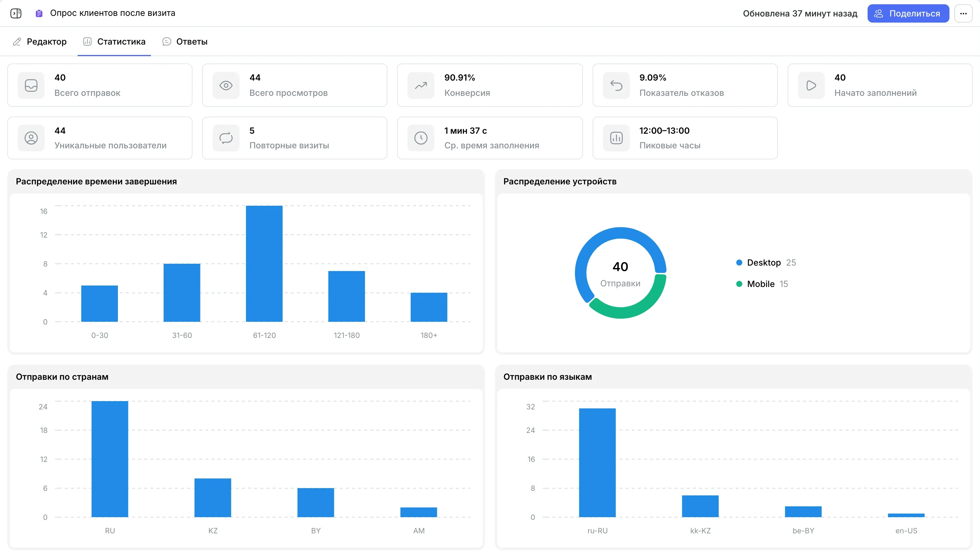Click the RU country bar

point(110,459)
